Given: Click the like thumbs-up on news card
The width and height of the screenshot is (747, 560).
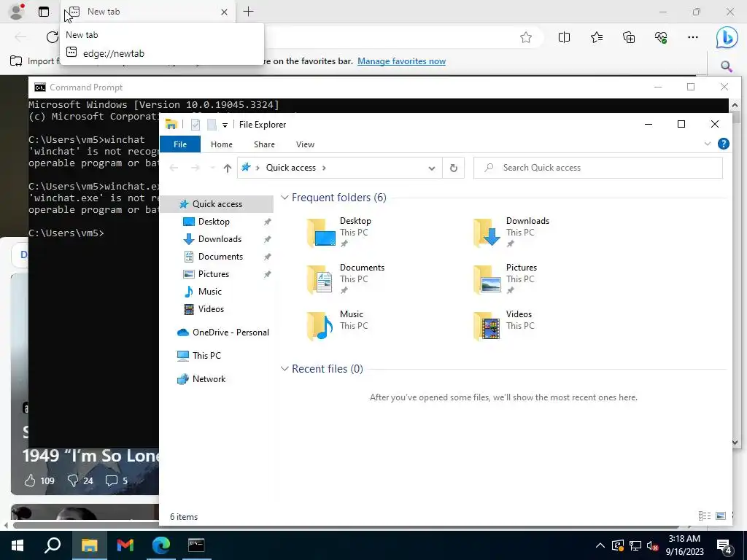Looking at the screenshot, I should [x=30, y=480].
